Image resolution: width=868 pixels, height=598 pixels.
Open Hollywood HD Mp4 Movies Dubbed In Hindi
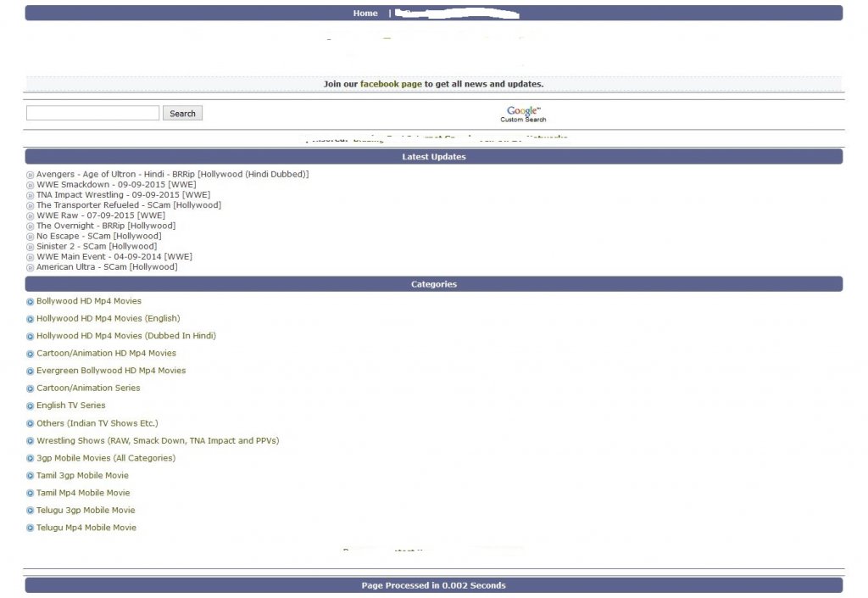[x=126, y=336]
